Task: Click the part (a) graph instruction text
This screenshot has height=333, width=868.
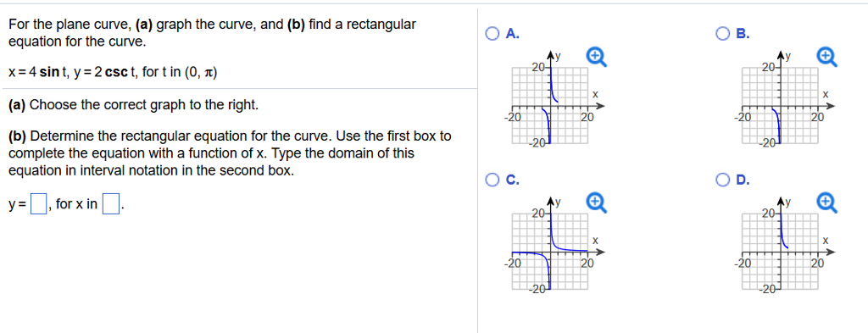Action: [133, 104]
